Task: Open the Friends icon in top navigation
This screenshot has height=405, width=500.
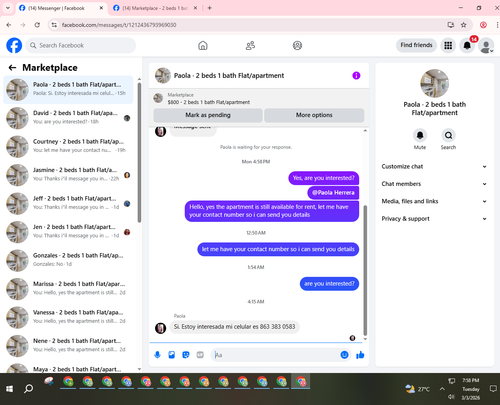Action: [250, 45]
